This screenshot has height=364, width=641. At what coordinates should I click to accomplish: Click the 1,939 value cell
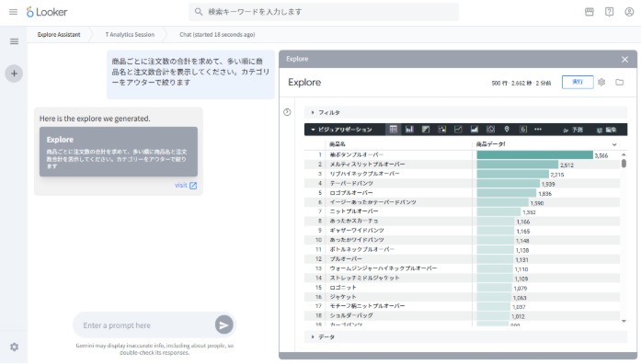548,184
